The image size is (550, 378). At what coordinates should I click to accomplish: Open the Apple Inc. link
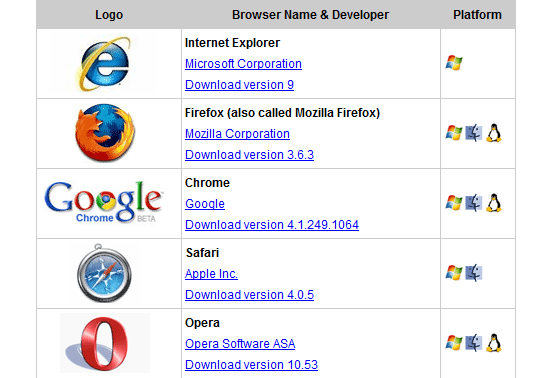click(211, 274)
